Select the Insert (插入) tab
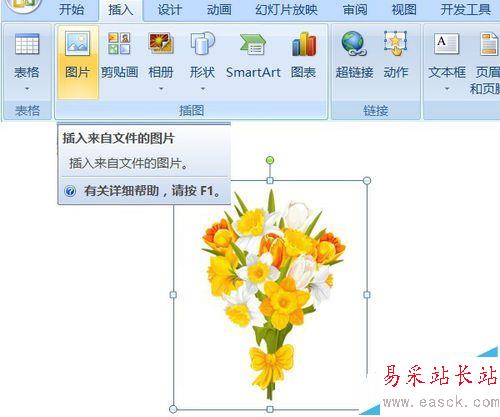500x417 pixels. pyautogui.click(x=121, y=9)
